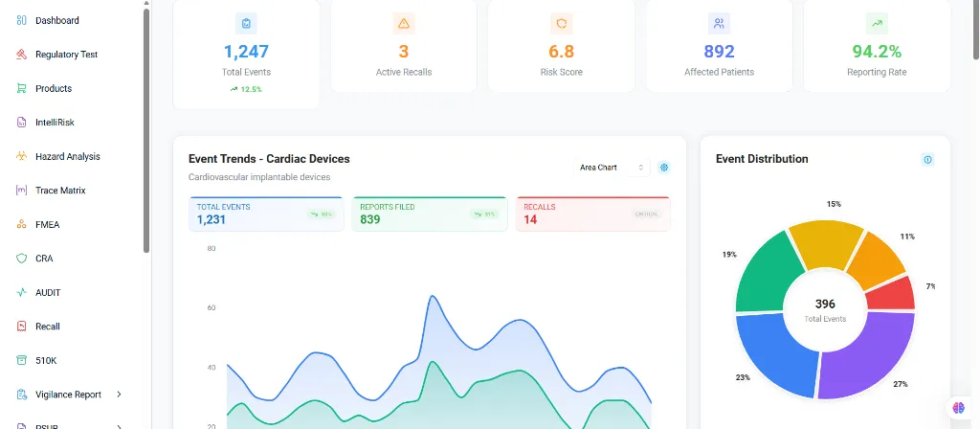Click the FMEA sidebar icon

click(22, 224)
